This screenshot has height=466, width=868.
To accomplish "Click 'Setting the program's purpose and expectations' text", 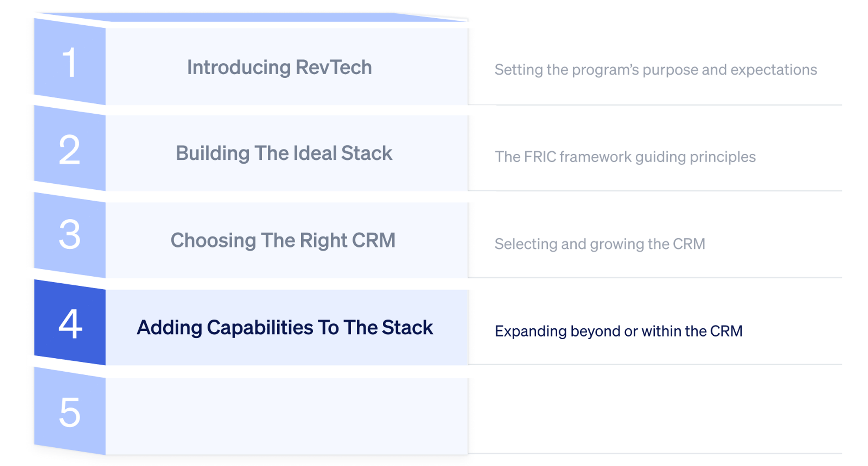I will [655, 70].
